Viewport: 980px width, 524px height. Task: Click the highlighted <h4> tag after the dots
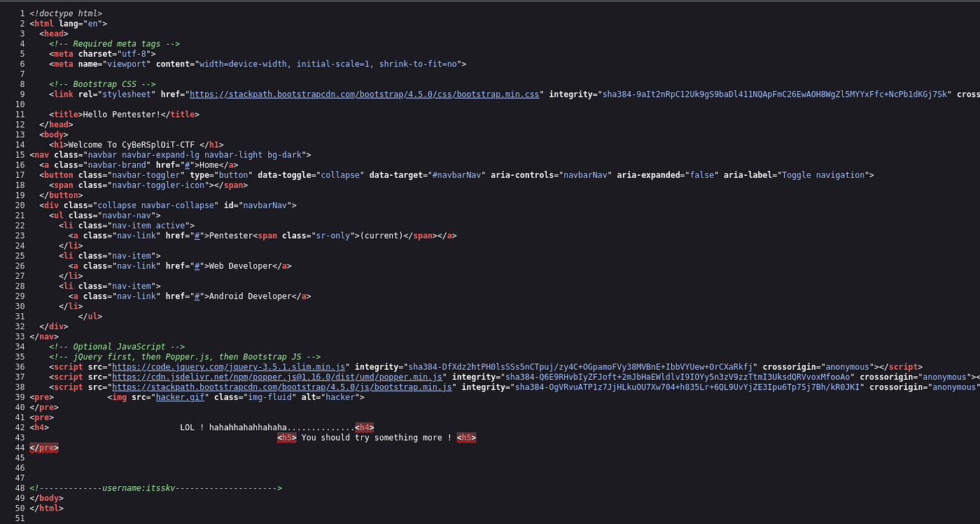(x=365, y=427)
